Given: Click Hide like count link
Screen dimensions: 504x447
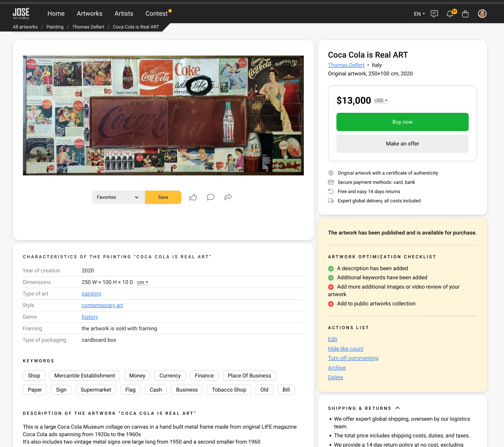Looking at the screenshot, I should point(346,348).
